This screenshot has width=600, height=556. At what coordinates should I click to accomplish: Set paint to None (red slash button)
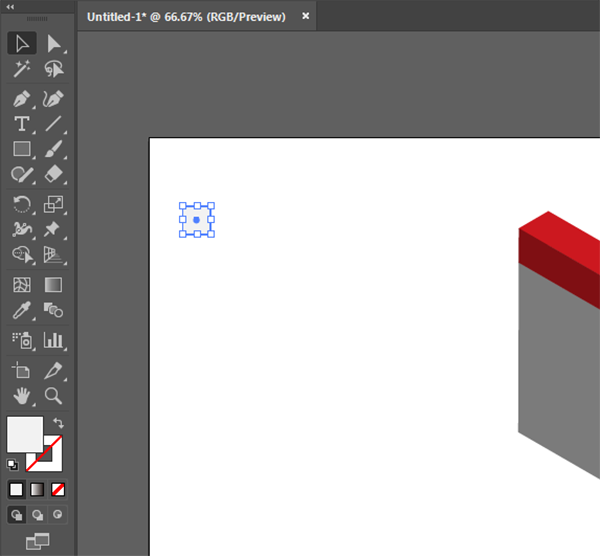point(59,489)
